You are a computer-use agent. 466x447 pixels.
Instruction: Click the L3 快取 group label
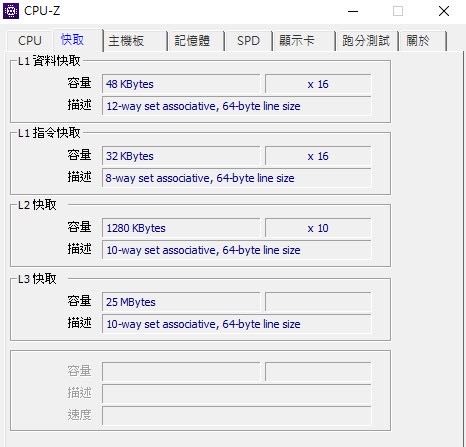tap(37, 279)
